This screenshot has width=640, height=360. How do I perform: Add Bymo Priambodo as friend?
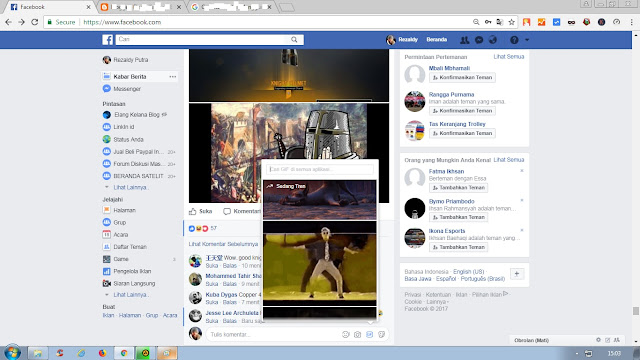tap(458, 217)
